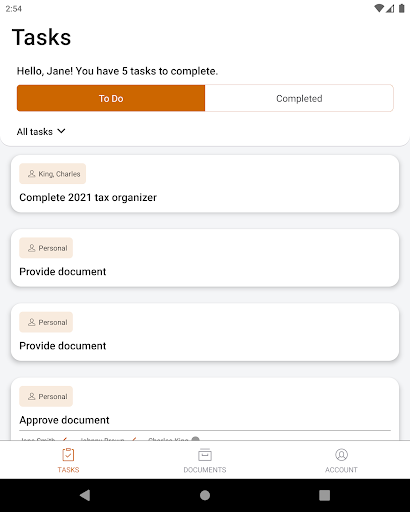410x512 pixels.
Task: Open Complete 2021 tax organizer task
Action: (x=205, y=184)
